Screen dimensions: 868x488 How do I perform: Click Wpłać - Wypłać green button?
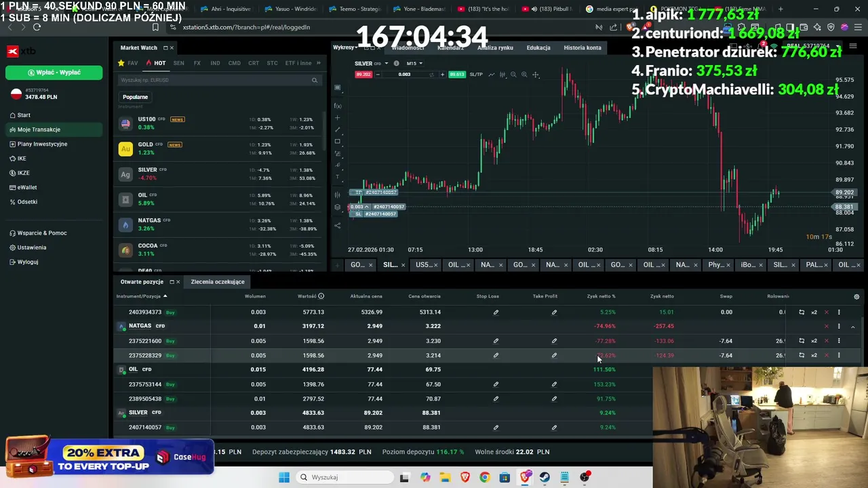click(54, 73)
